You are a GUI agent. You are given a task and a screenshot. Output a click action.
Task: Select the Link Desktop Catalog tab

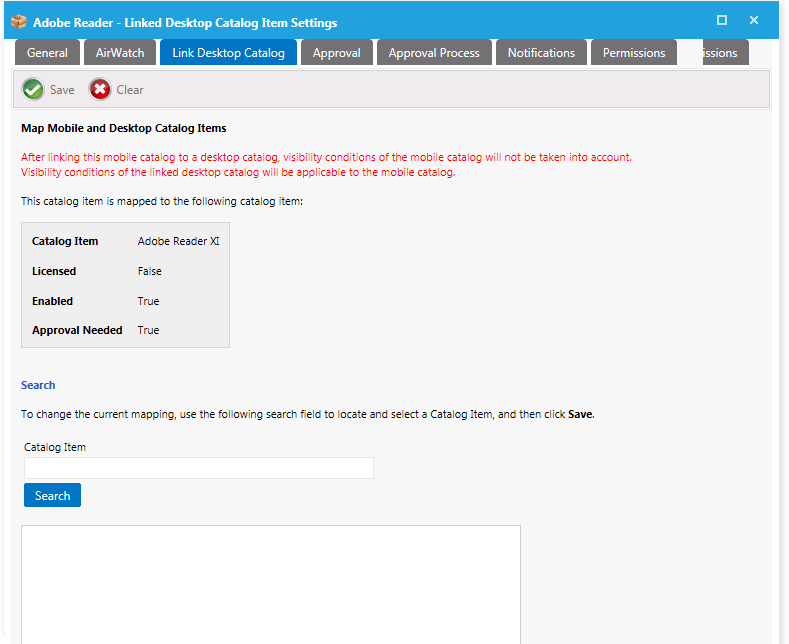click(228, 53)
